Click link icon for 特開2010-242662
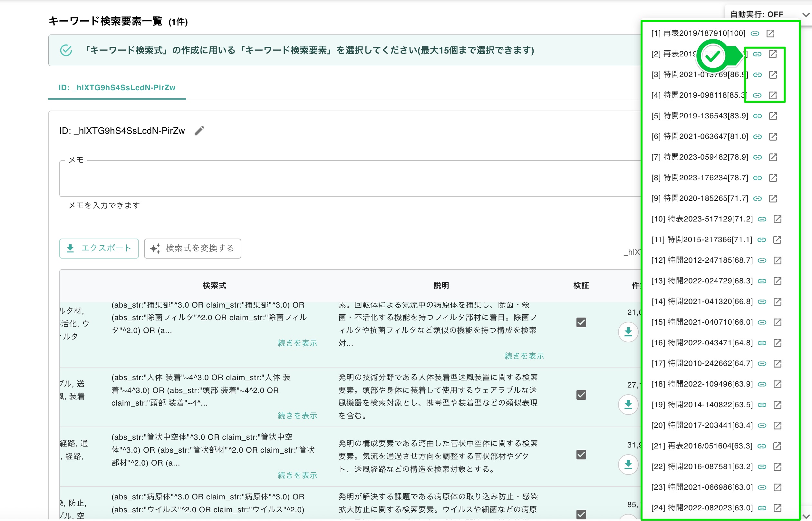812x521 pixels. [762, 364]
